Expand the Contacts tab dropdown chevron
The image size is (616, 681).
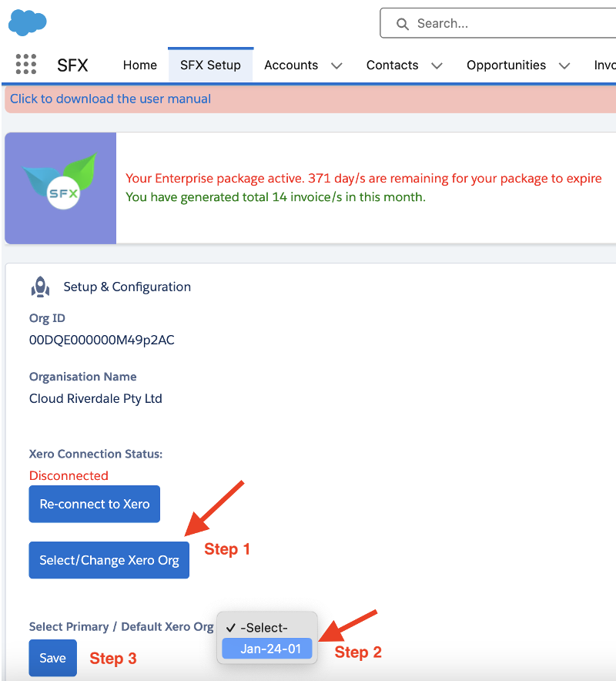(x=437, y=66)
